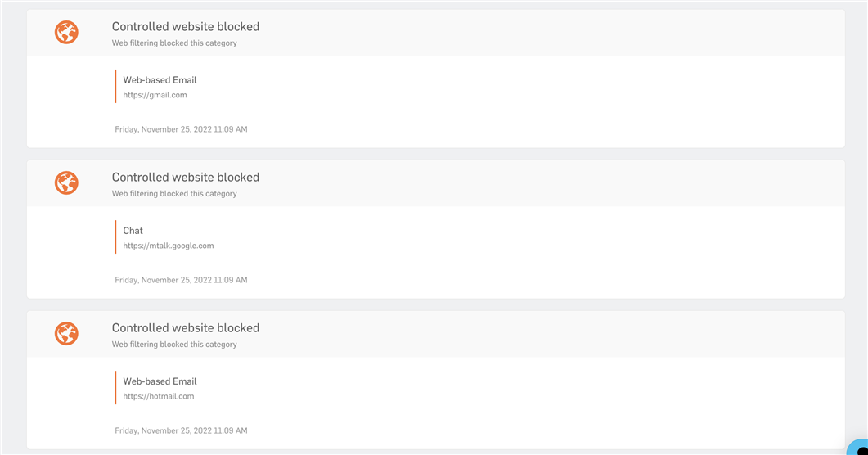
Task: Select the third 'Controlled website blocked' heading
Action: (x=186, y=327)
